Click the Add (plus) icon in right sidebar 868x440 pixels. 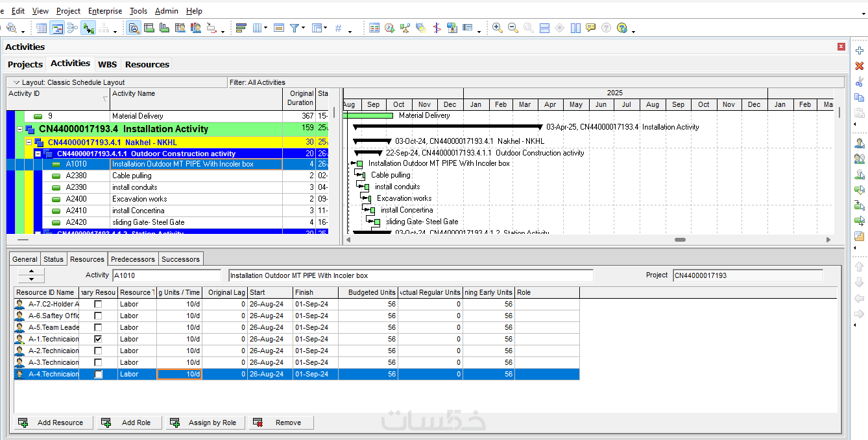[860, 50]
